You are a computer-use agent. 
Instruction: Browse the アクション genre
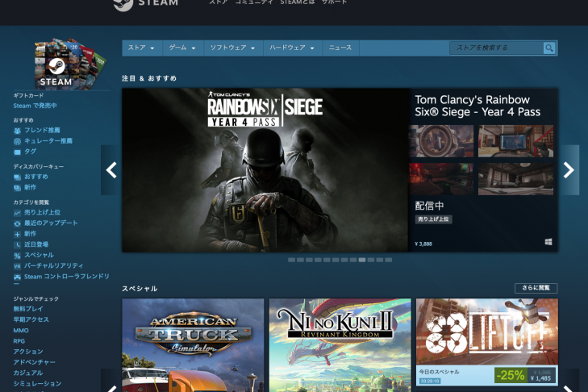(x=28, y=352)
